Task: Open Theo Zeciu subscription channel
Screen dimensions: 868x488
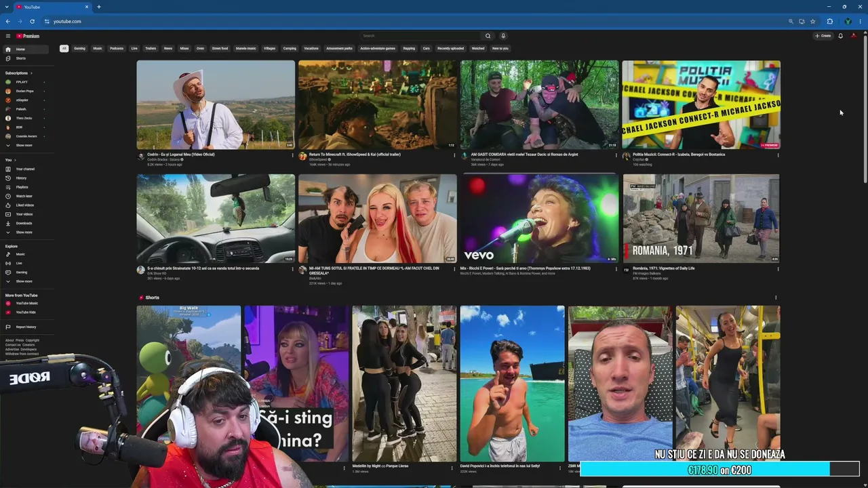Action: tap(25, 118)
